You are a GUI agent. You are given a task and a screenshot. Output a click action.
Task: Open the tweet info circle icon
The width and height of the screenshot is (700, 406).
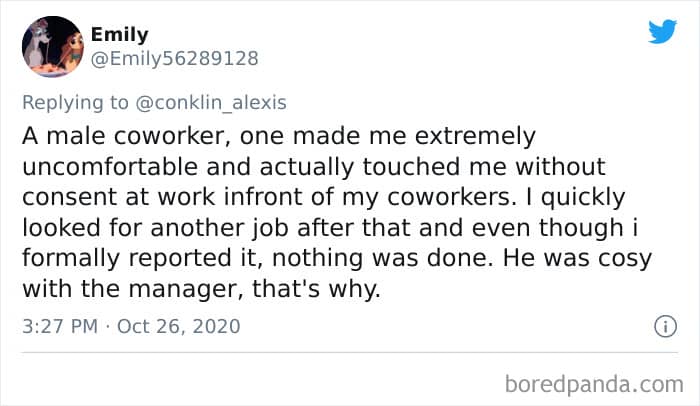pos(661,326)
